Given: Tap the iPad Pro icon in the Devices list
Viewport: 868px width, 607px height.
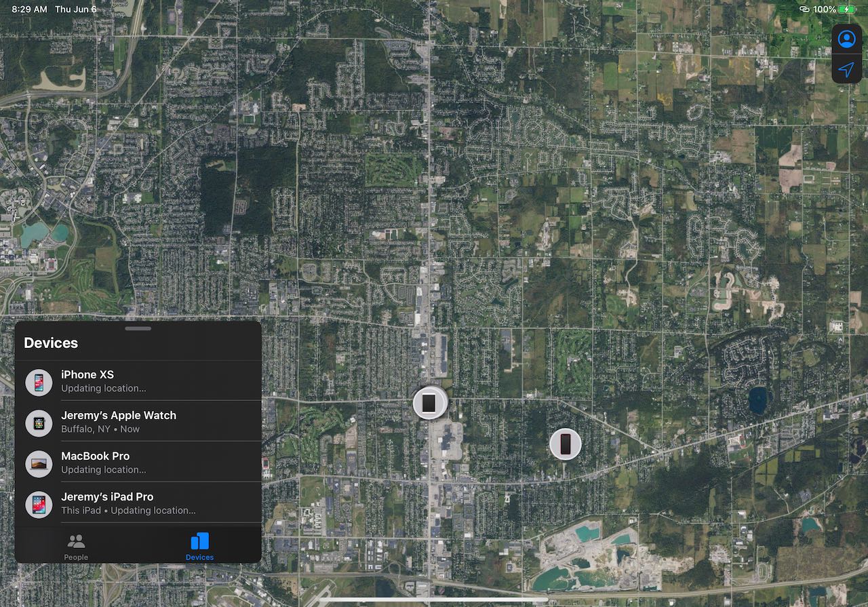Looking at the screenshot, I should click(39, 505).
